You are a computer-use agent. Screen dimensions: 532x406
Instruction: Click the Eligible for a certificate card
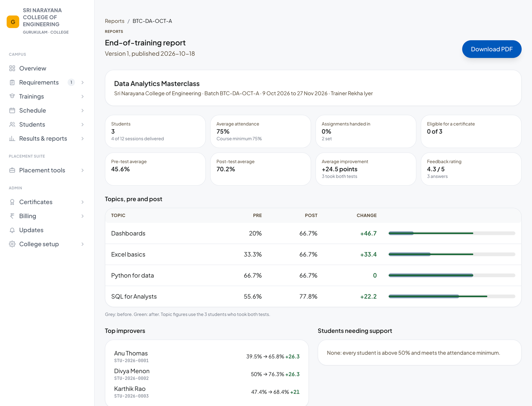[x=471, y=131]
